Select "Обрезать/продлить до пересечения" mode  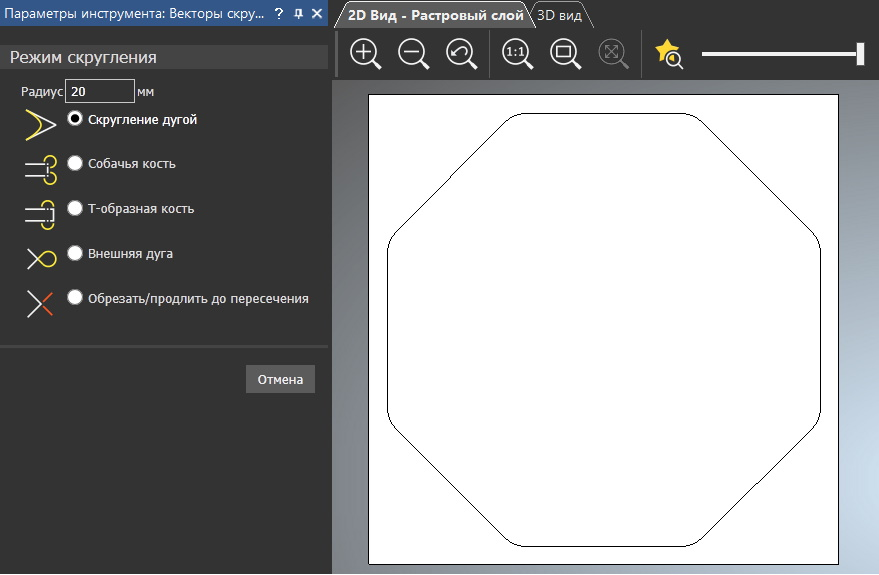(x=75, y=298)
